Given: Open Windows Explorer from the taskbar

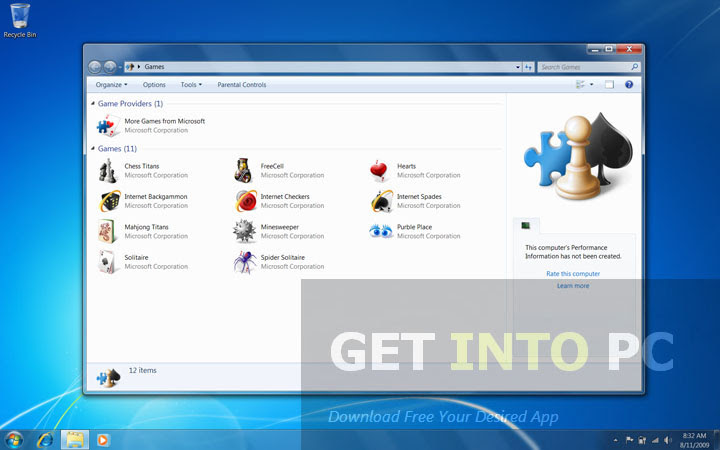Looking at the screenshot, I should 75,440.
